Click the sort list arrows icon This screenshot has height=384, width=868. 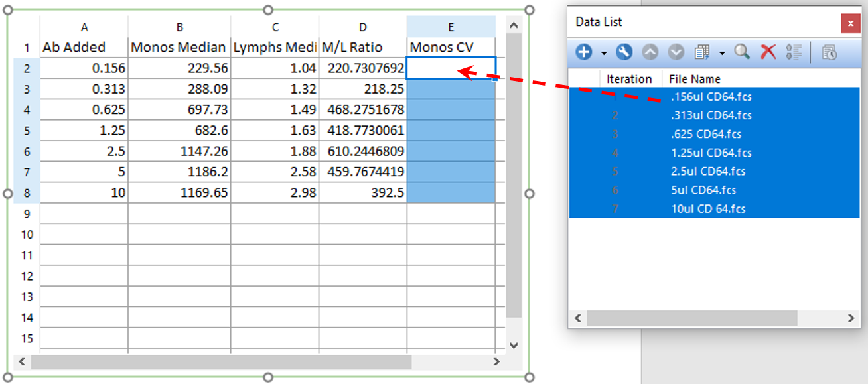[793, 52]
